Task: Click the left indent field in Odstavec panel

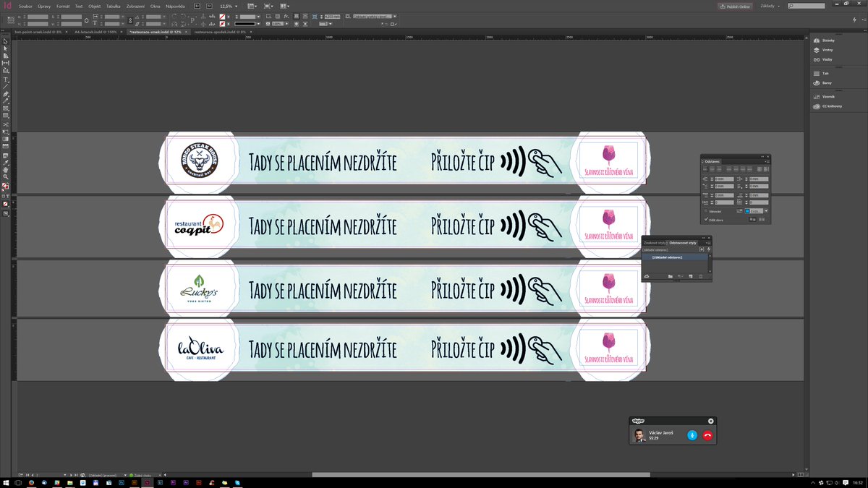Action: (x=723, y=179)
